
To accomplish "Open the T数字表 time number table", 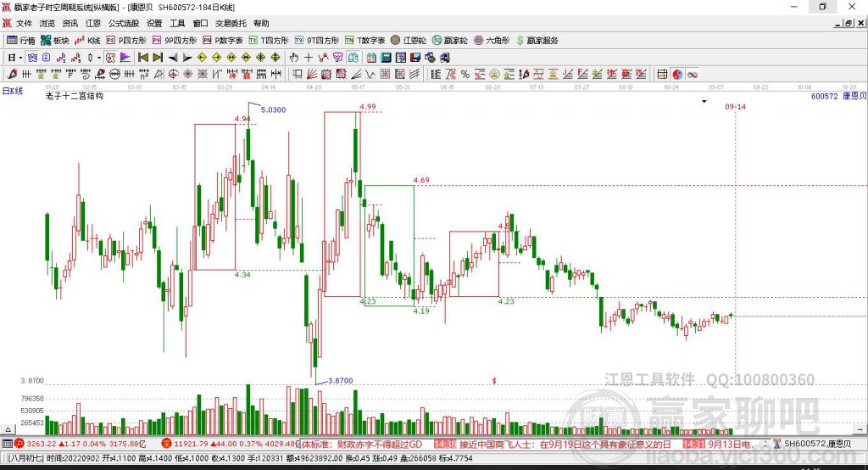I will point(364,41).
